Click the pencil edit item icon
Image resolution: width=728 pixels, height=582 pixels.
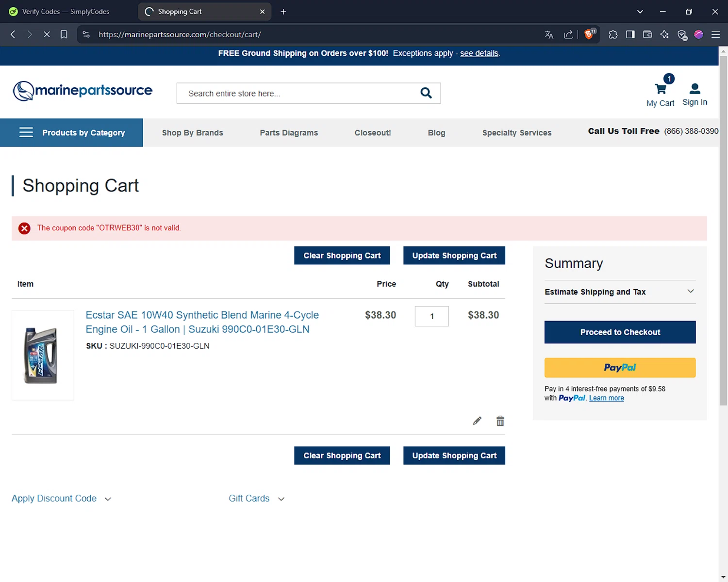coord(477,421)
